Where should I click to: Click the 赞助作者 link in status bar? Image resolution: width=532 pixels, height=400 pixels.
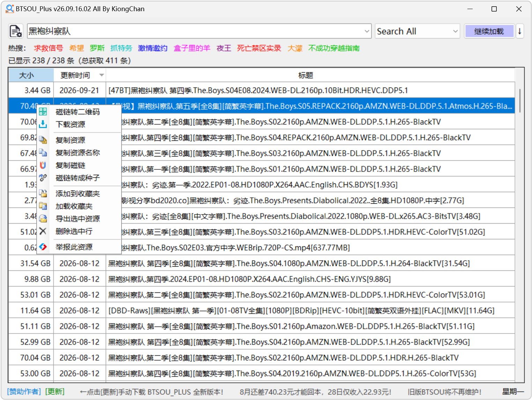click(24, 392)
